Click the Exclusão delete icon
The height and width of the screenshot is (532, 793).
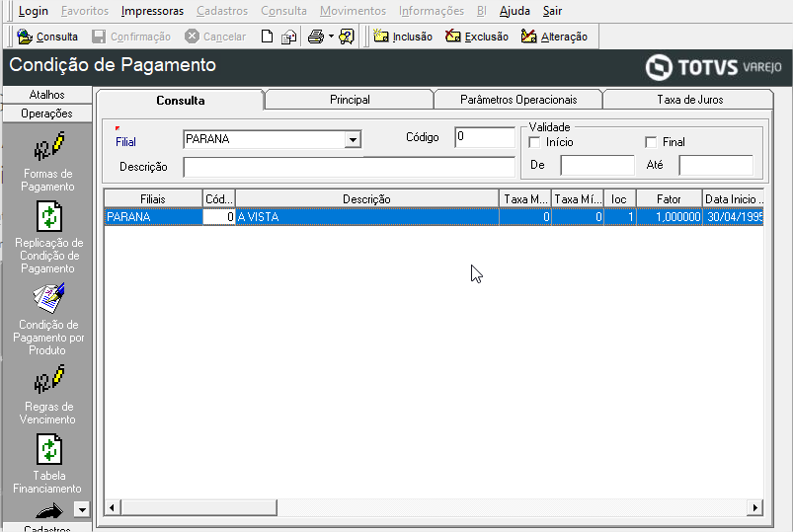click(452, 36)
